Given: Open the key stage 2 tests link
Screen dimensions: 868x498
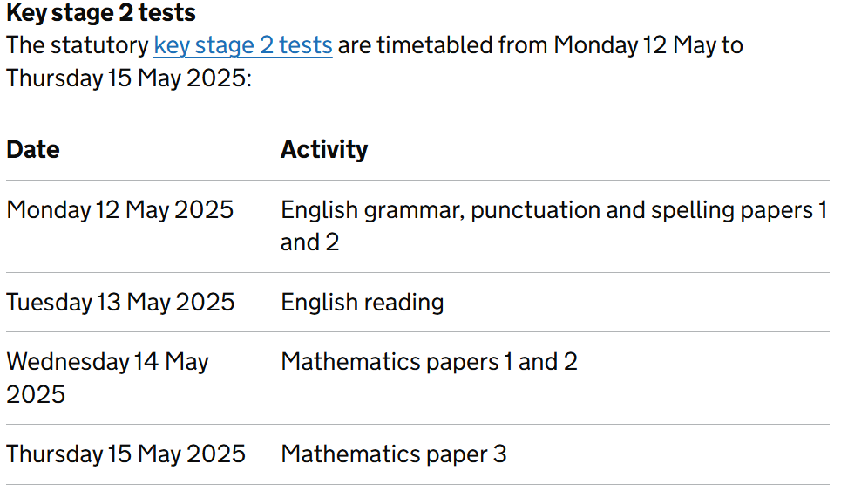Looking at the screenshot, I should [243, 45].
